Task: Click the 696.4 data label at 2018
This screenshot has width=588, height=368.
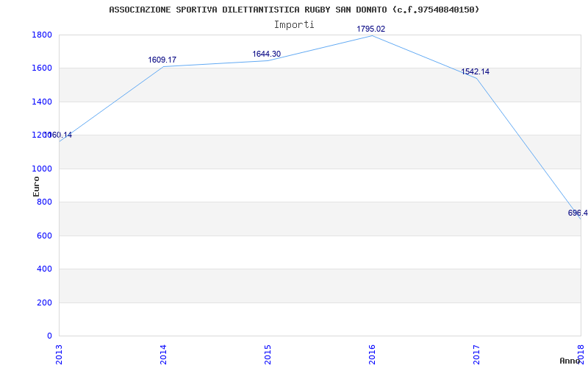Action: (578, 213)
